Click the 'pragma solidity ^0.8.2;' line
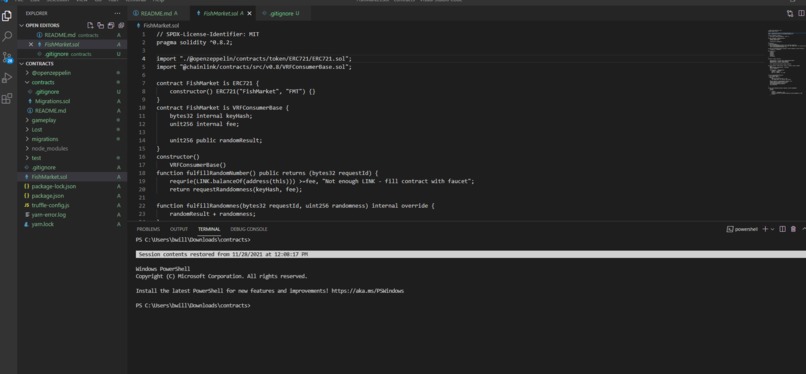Screen dimensions: 806x374 tap(194, 42)
